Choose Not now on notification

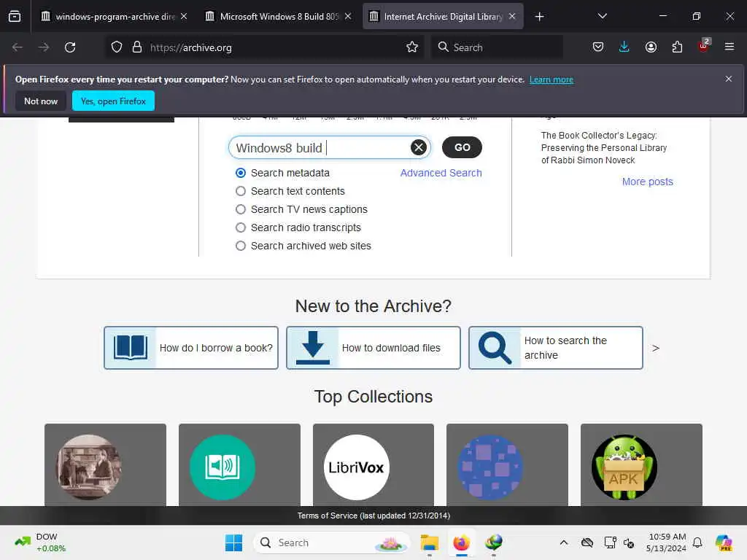pos(41,101)
